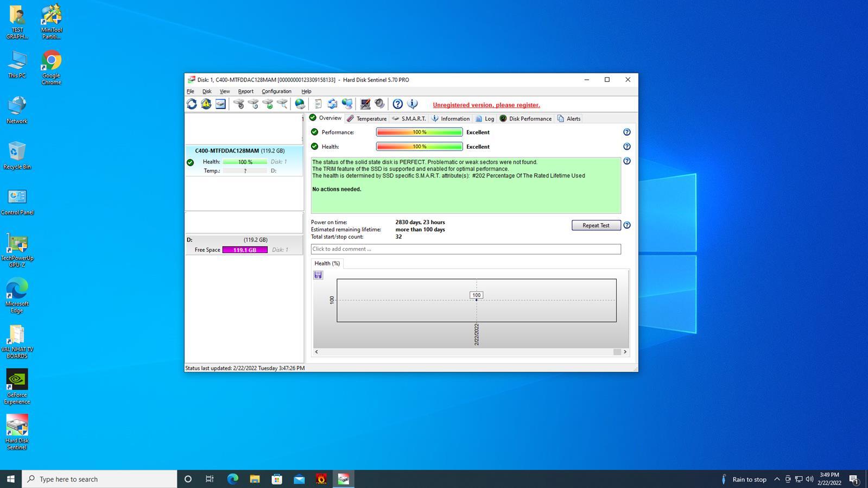Click the disk drive panel toolbar icon
The height and width of the screenshot is (488, 868).
(220, 104)
